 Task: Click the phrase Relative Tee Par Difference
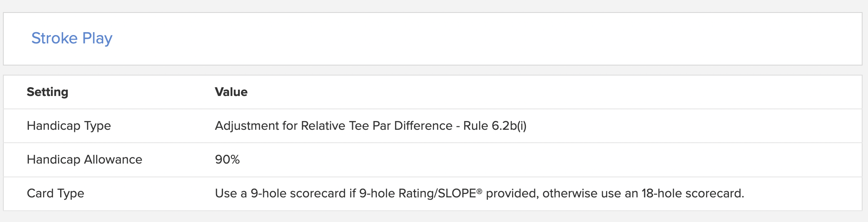point(377,126)
